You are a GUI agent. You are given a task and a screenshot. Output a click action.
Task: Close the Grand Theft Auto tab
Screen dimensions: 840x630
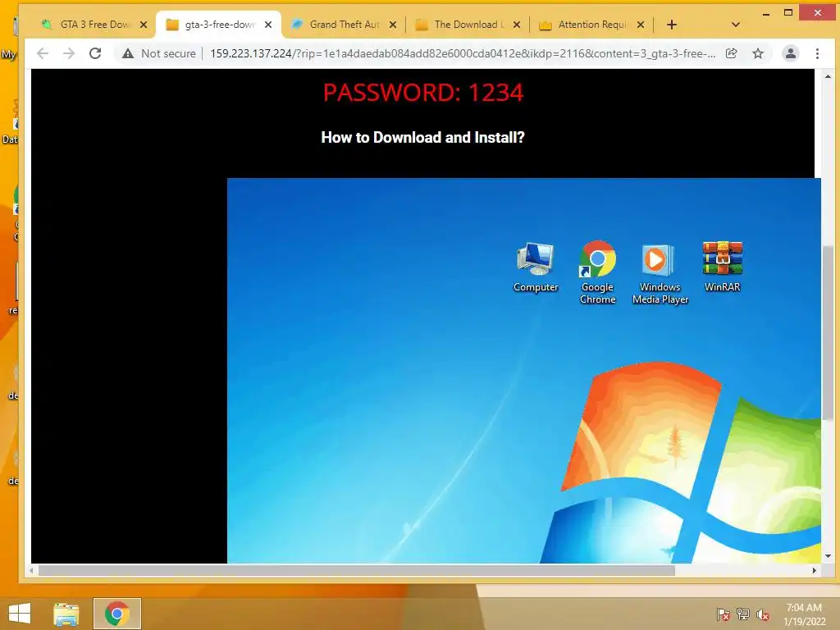pyautogui.click(x=393, y=25)
